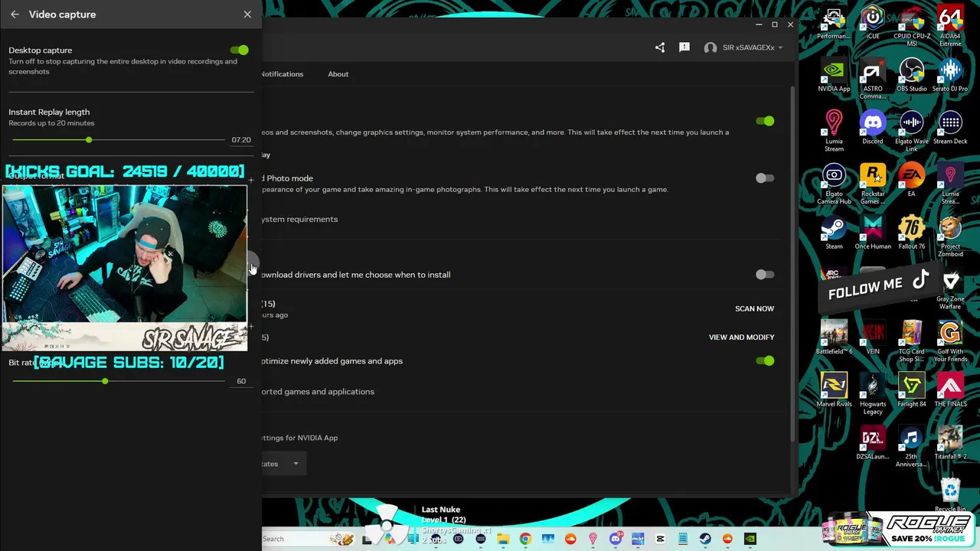The height and width of the screenshot is (551, 980).
Task: Open the ASTRO Command Center shortcut
Action: pyautogui.click(x=873, y=80)
